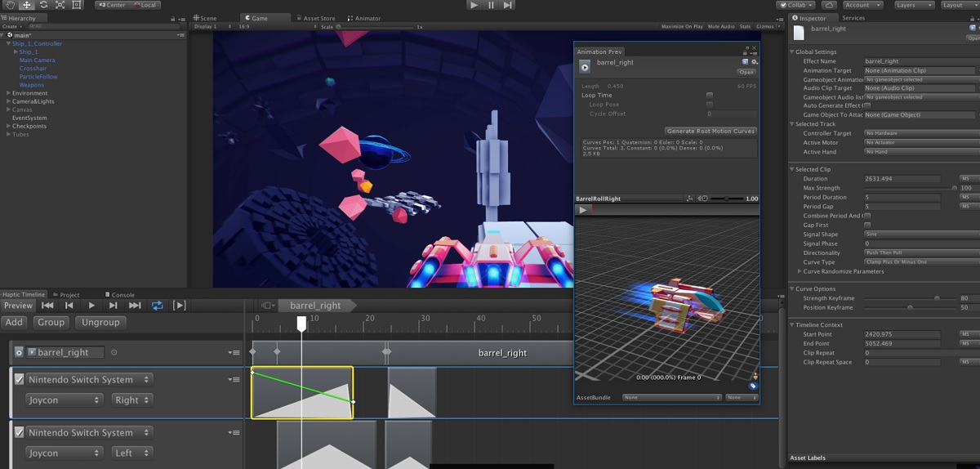Go to next frame in timeline
The image size is (980, 469).
[x=113, y=306]
